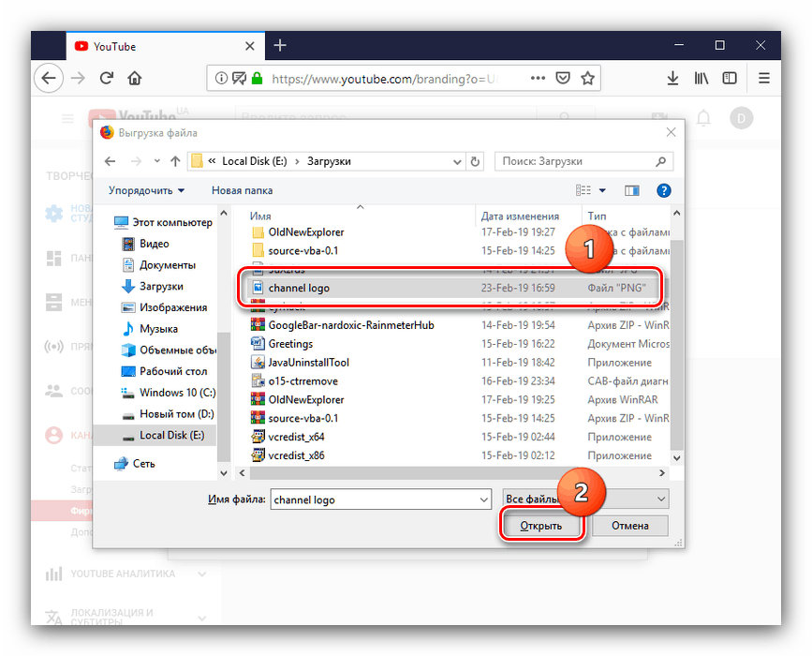Image resolution: width=812 pixels, height=656 pixels.
Task: Open Firefox hamburger menu
Action: pyautogui.click(x=764, y=78)
